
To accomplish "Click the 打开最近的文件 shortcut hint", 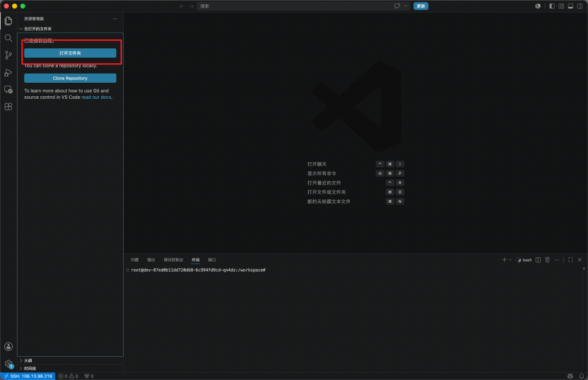I will point(324,183).
